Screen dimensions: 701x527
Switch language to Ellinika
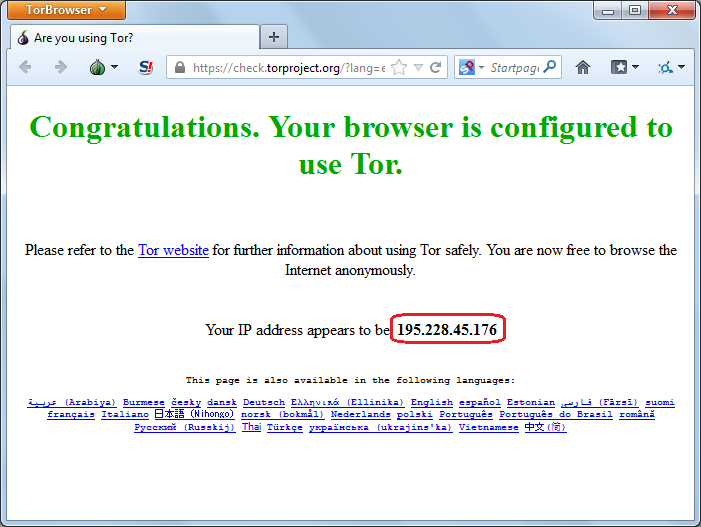347,402
